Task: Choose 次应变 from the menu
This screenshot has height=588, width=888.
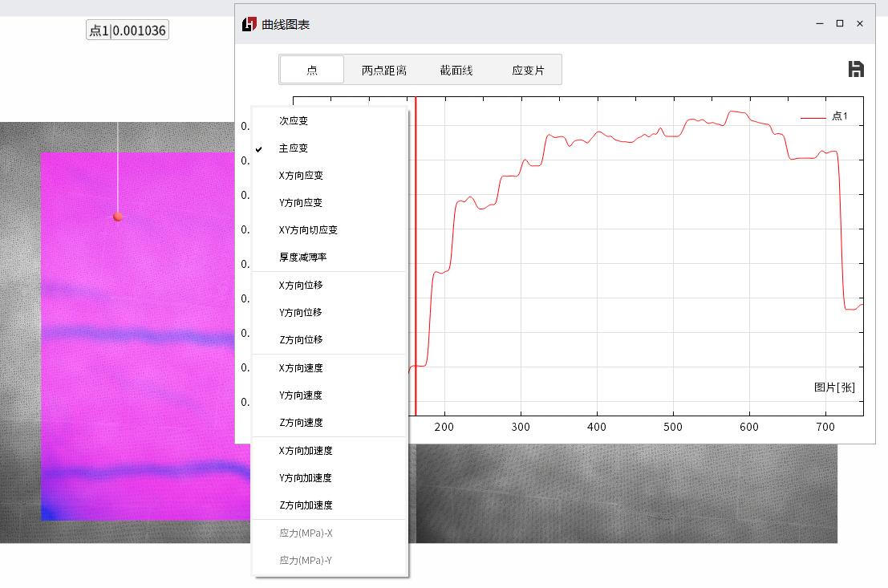Action: tap(294, 121)
